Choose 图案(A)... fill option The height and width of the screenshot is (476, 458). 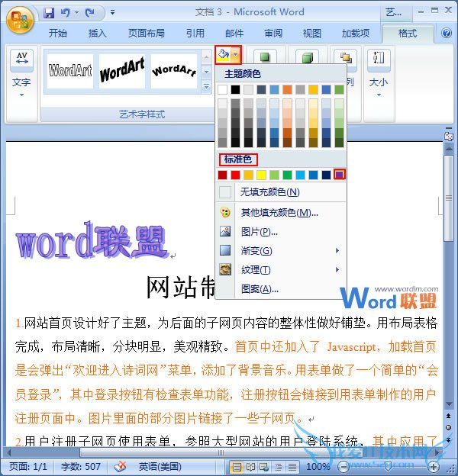pyautogui.click(x=281, y=289)
